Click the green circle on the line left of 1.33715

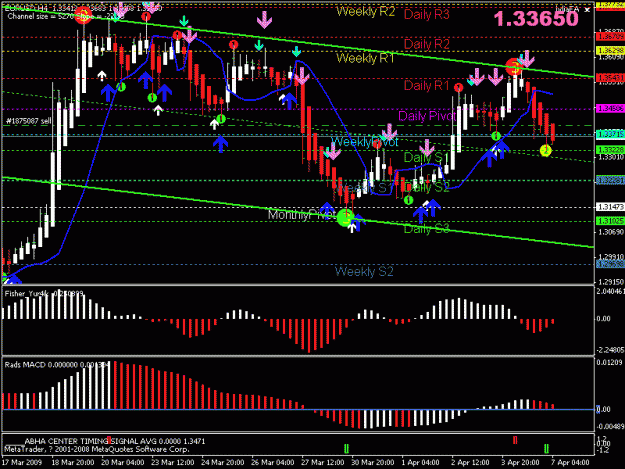coord(495,136)
